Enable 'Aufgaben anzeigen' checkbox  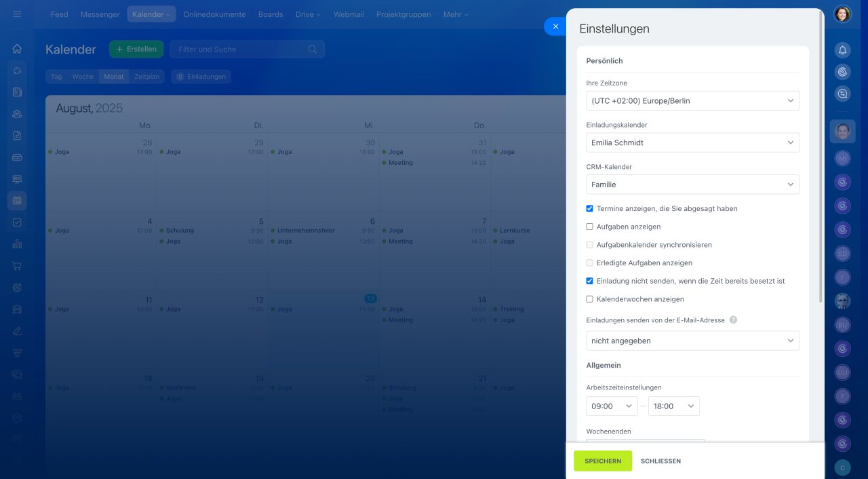589,227
